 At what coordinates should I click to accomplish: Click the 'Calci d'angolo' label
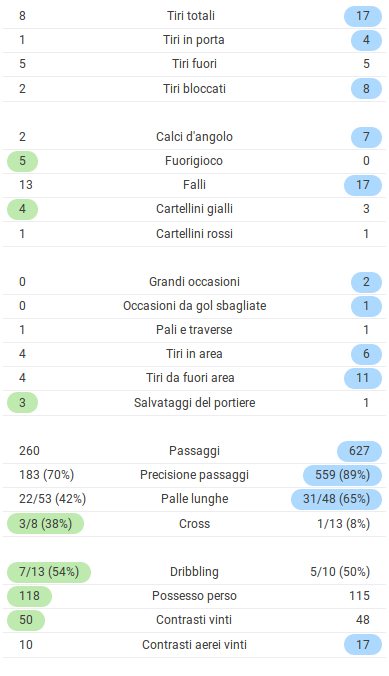pos(194,137)
